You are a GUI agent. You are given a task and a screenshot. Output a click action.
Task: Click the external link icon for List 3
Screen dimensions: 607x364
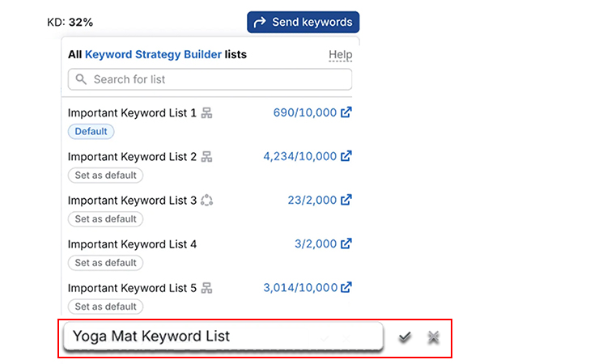(346, 200)
